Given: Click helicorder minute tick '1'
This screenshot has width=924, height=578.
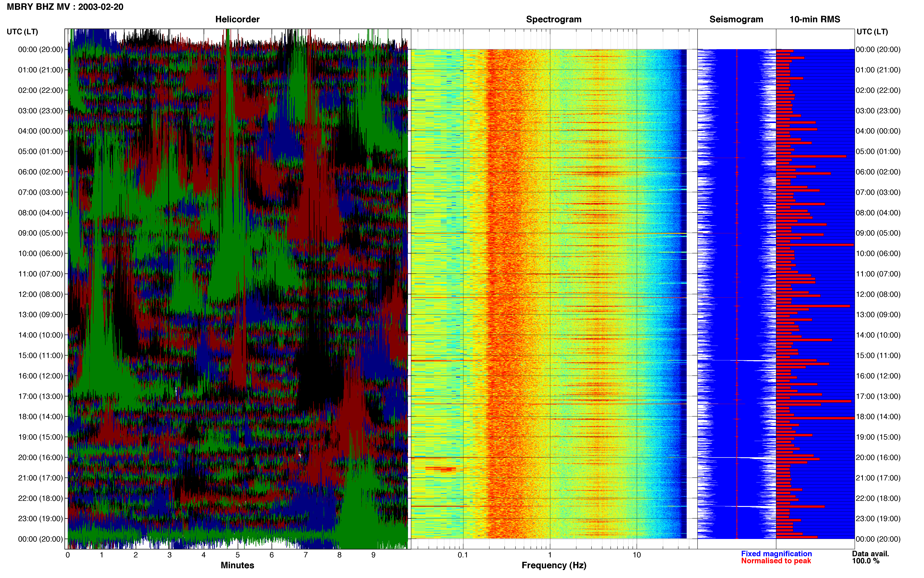Looking at the screenshot, I should tap(102, 555).
